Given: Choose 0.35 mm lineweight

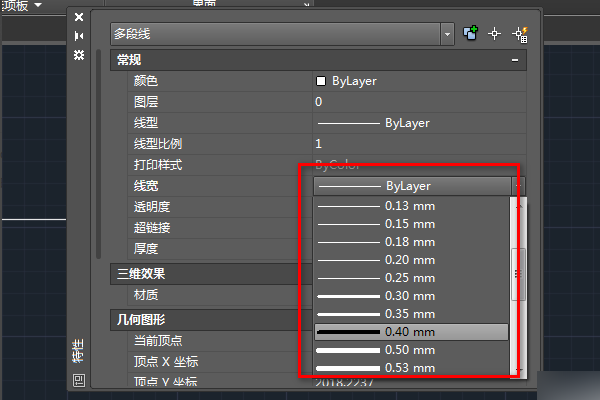Looking at the screenshot, I should tap(411, 314).
